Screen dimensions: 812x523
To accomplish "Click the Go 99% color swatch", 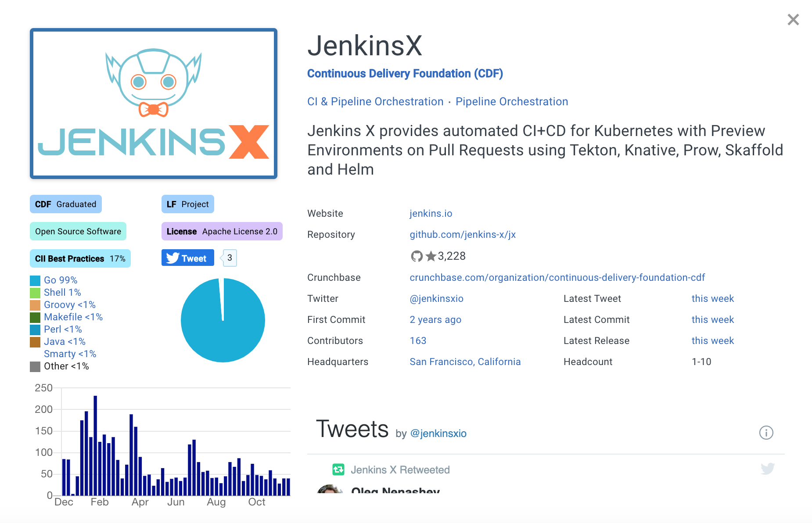I will (x=35, y=280).
